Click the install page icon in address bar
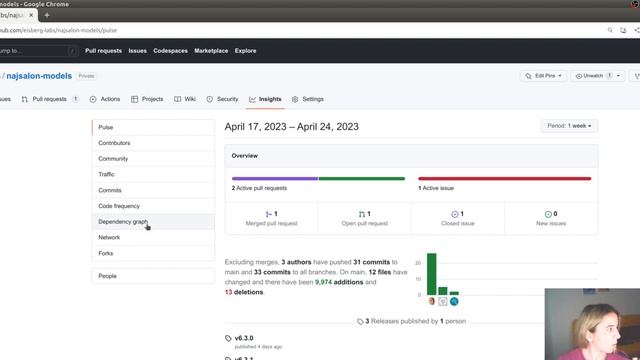The image size is (640, 360). 623,30
